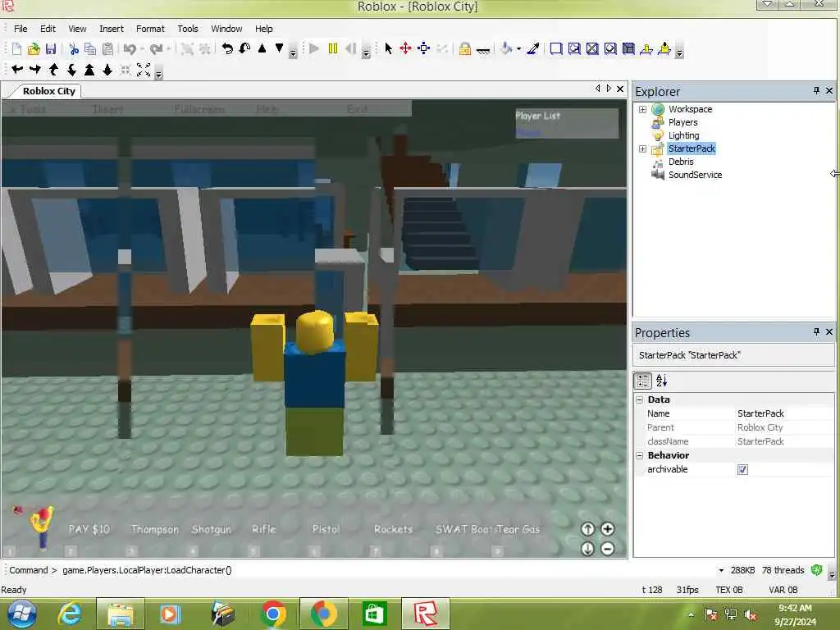The width and height of the screenshot is (840, 630).
Task: Tilt selection with the tilt arrow icon
Action: pyautogui.click(x=244, y=48)
